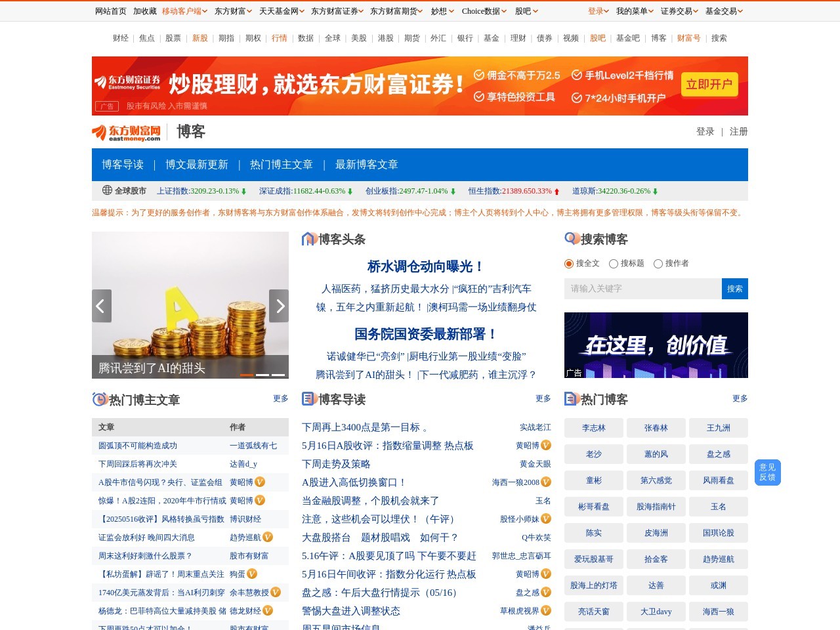Click the 热门博客 section icon
840x630 pixels.
coord(572,399)
